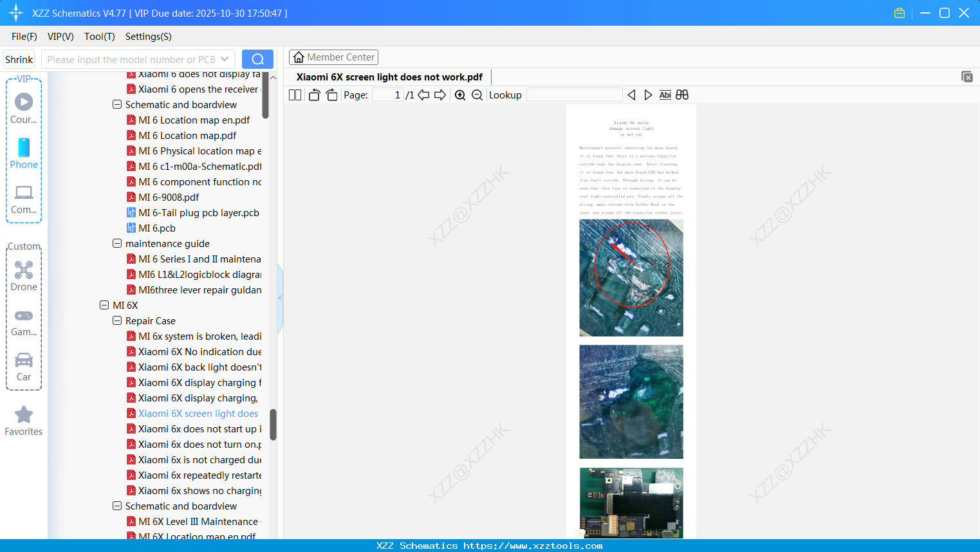Click the page number field
This screenshot has width=980, height=552.
pyautogui.click(x=387, y=95)
